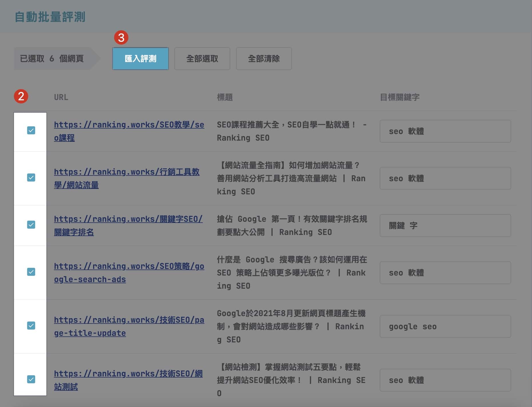Viewport: 532px width, 407px height.
Task: Deselect the 網站測試 row checkbox
Action: tap(31, 379)
